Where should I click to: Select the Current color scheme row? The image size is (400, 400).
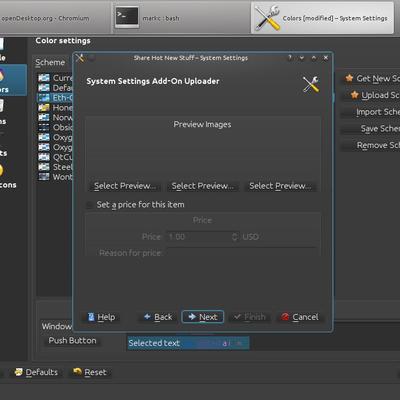pos(55,78)
